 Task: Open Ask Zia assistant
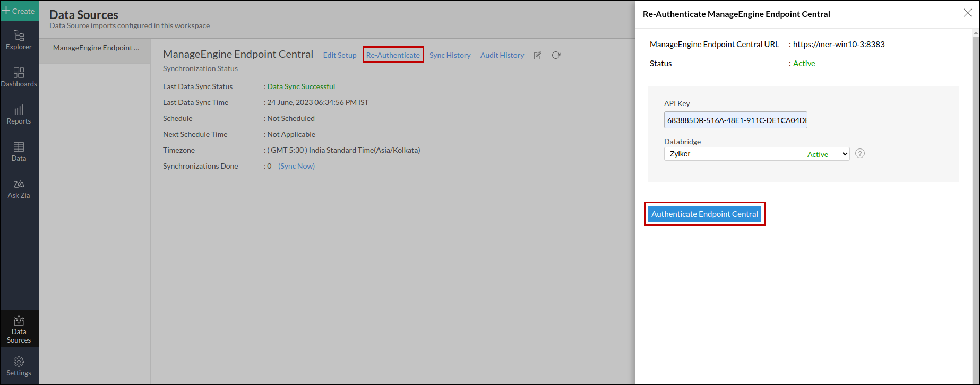pyautogui.click(x=19, y=189)
